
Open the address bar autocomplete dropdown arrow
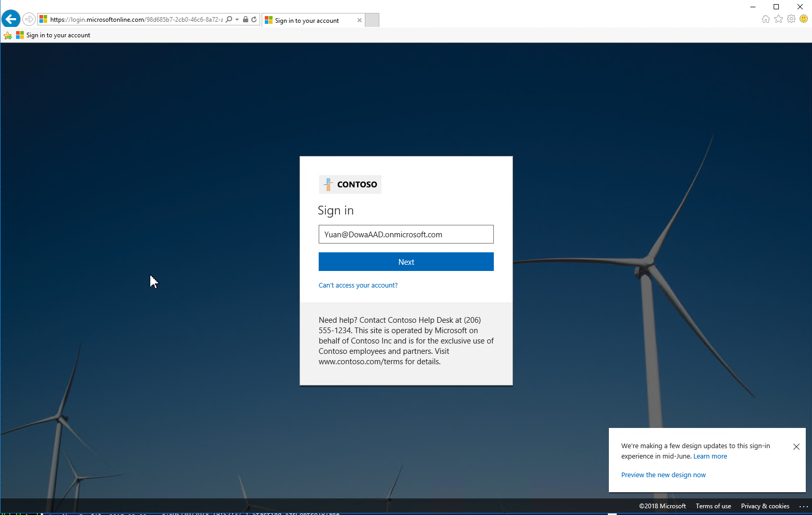[237, 19]
